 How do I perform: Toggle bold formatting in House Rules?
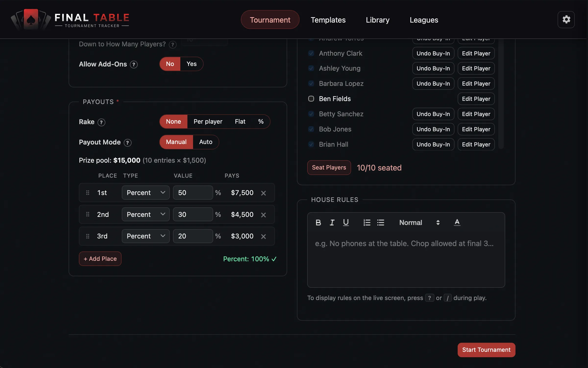coord(318,223)
